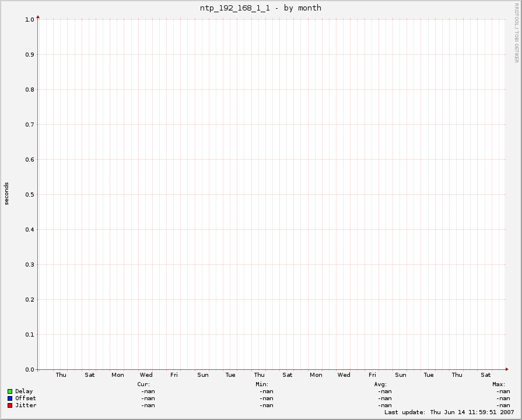Click the '0.2' y-axis tick label
Image resolution: width=522 pixels, height=420 pixels.
click(x=30, y=300)
